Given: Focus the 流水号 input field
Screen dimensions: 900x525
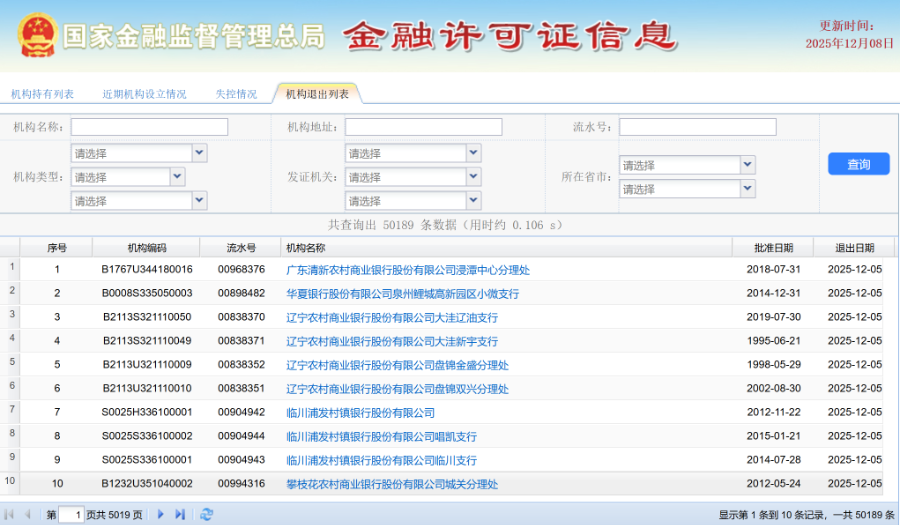Looking at the screenshot, I should (697, 127).
